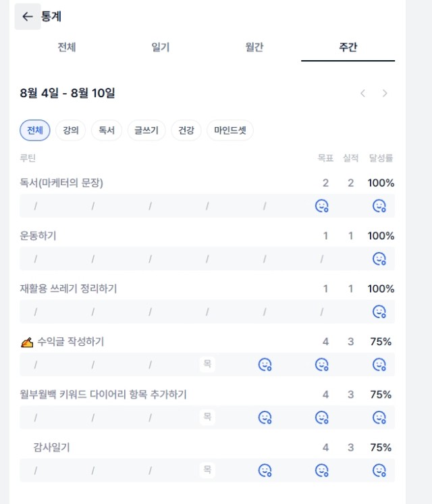Viewport: 432px width, 504px height.
Task: Click last smiley icon in 감사일기 row
Action: point(379,470)
